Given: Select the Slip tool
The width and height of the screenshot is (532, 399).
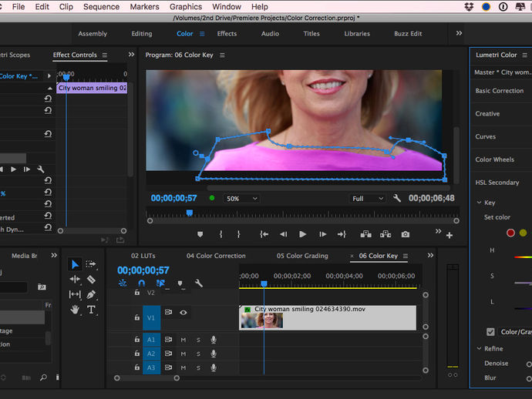Looking at the screenshot, I should pyautogui.click(x=75, y=294).
